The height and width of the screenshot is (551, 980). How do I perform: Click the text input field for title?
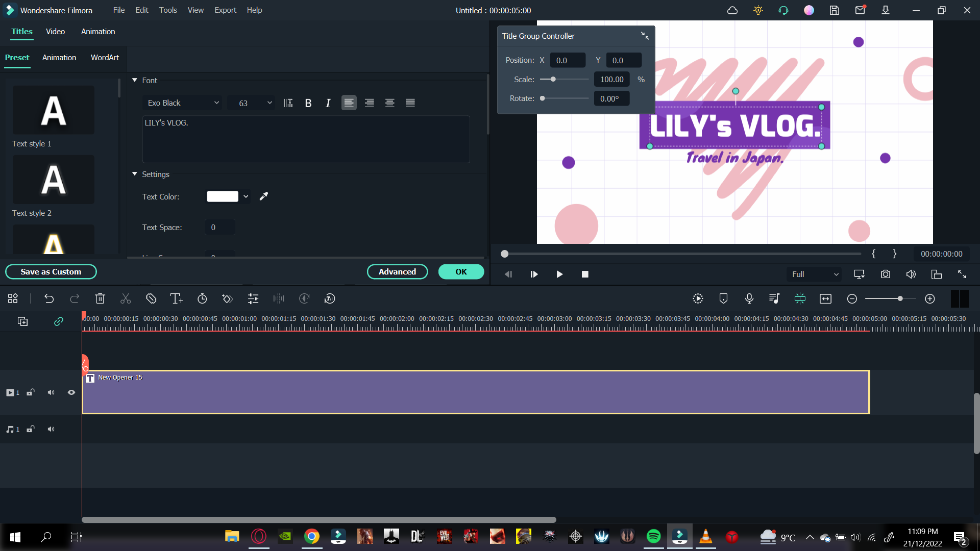tap(305, 138)
